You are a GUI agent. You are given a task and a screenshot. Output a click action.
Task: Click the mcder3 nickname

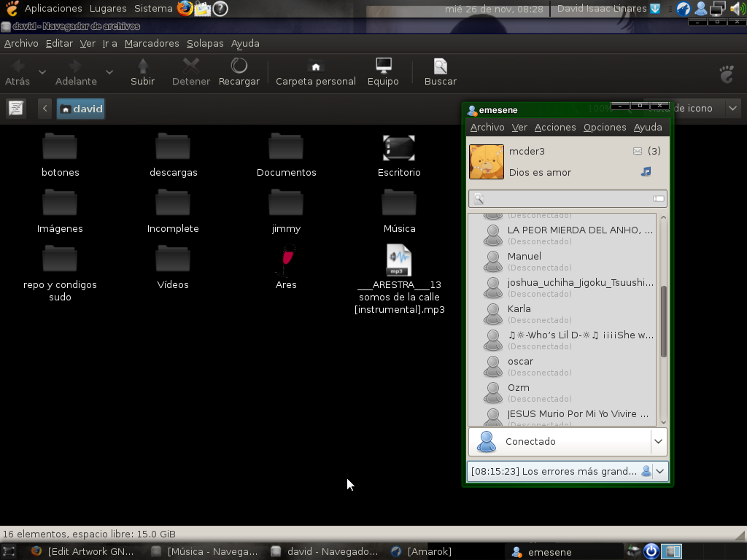tap(527, 151)
